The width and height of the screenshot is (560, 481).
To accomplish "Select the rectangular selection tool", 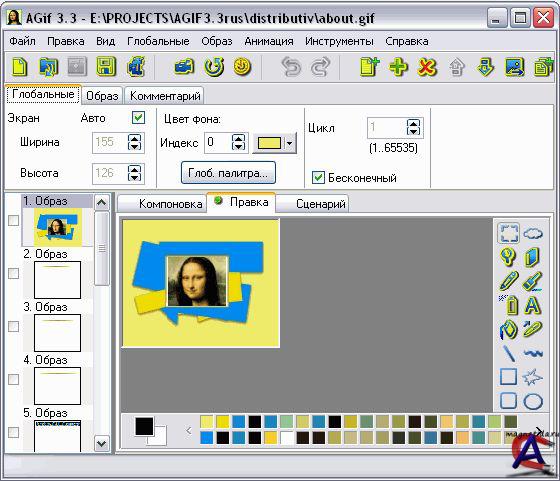I will click(x=508, y=234).
